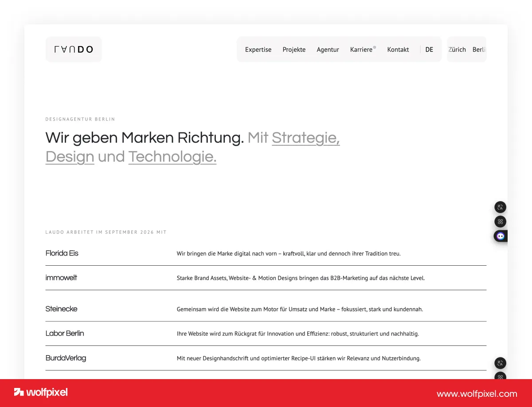The image size is (532, 407).
Task: Click the translate icon beside the BurdaVerlag row
Action: pos(500,363)
